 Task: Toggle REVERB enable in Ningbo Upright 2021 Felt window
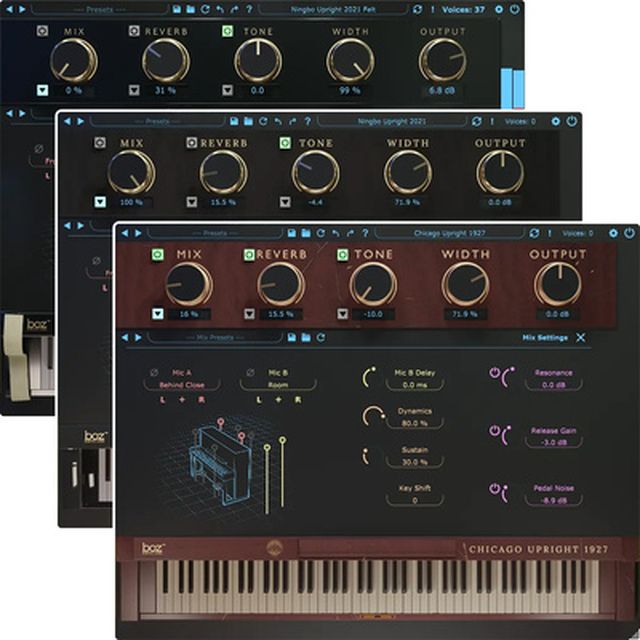(x=134, y=31)
